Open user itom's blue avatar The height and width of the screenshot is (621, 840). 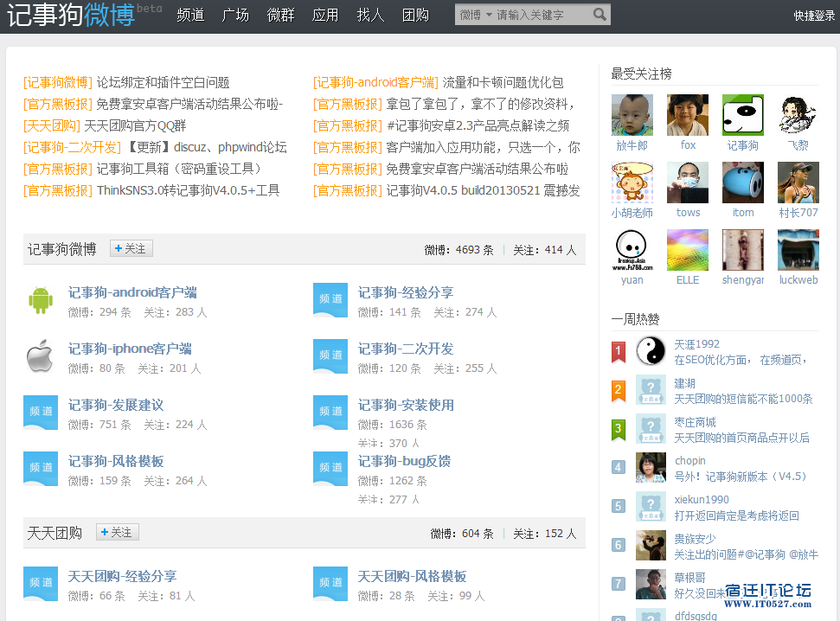(x=743, y=182)
